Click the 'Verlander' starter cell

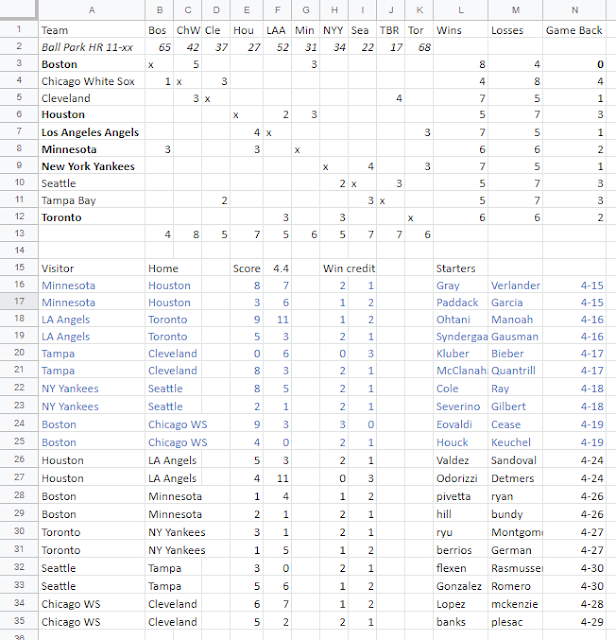click(x=515, y=285)
